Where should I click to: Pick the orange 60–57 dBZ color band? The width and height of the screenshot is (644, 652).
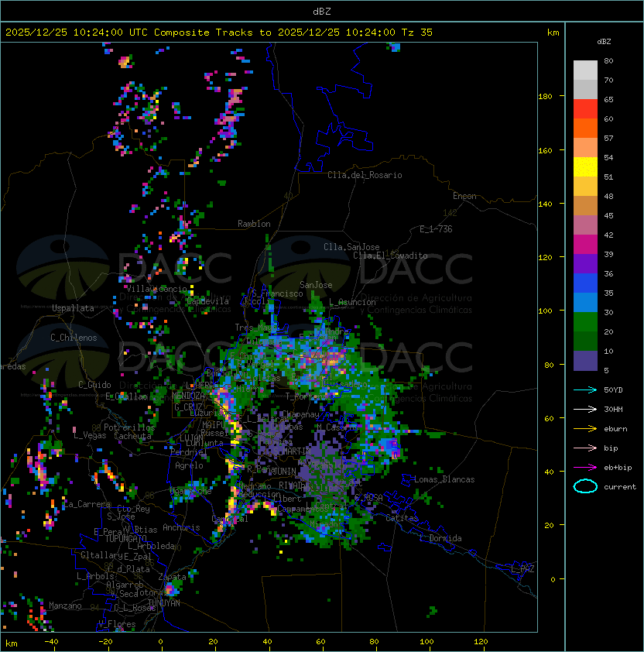click(x=585, y=129)
